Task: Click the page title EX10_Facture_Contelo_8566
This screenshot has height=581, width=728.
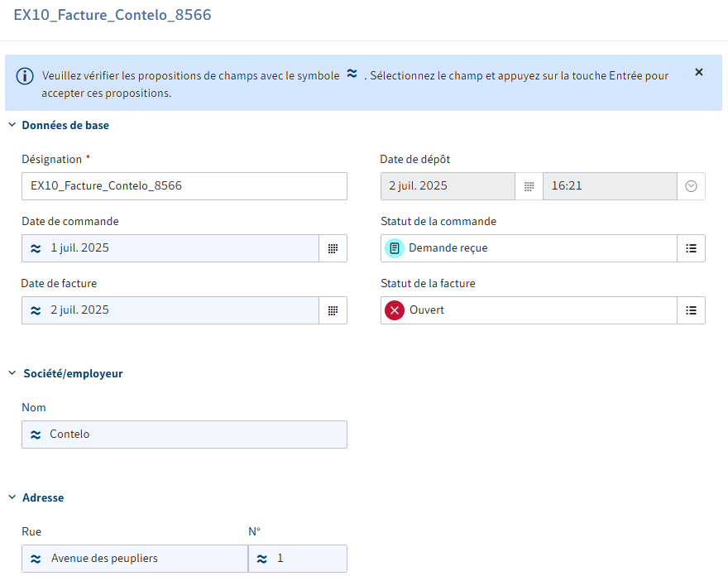Action: point(113,15)
